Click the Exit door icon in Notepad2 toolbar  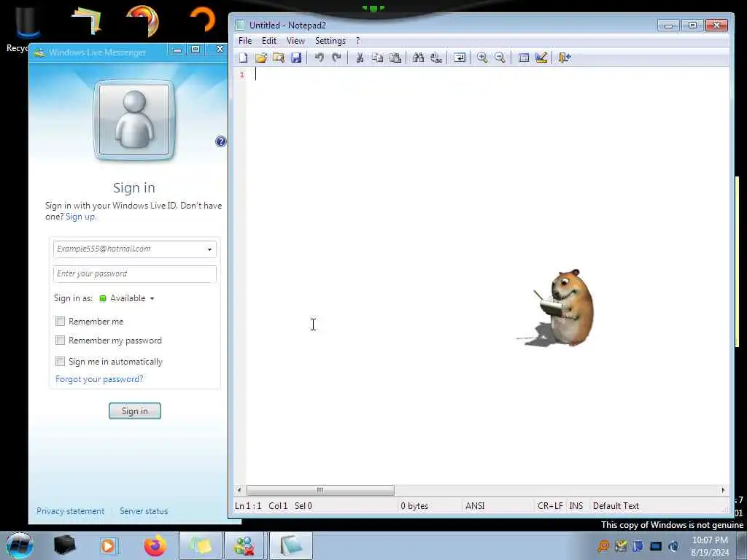(x=565, y=58)
